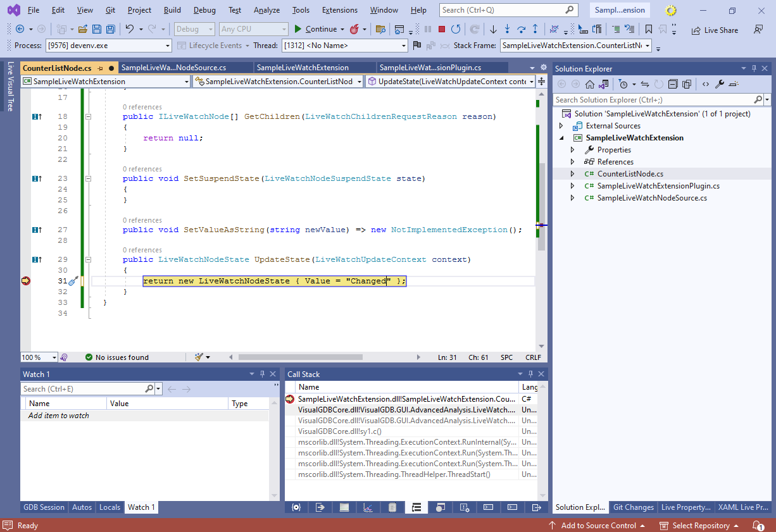776x532 pixels.
Task: Click the Step Over arrow icon
Action: (521, 29)
